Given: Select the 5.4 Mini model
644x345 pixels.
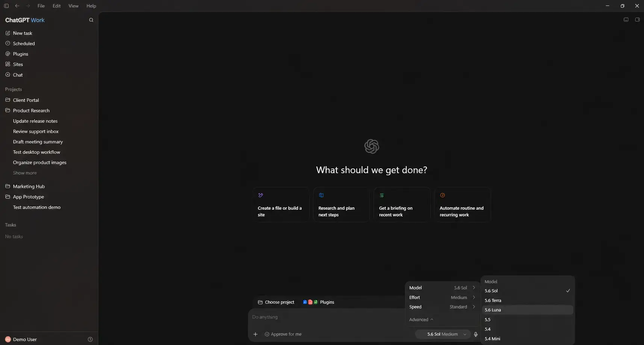Looking at the screenshot, I should [x=528, y=339].
